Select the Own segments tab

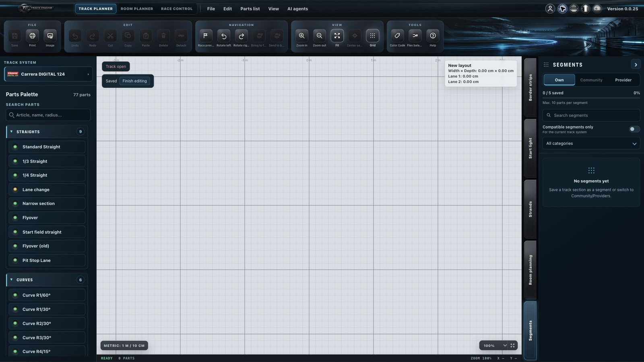tap(559, 80)
